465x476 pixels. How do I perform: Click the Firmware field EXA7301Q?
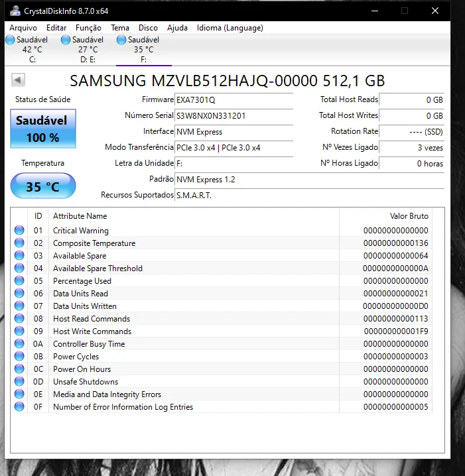pos(234,100)
